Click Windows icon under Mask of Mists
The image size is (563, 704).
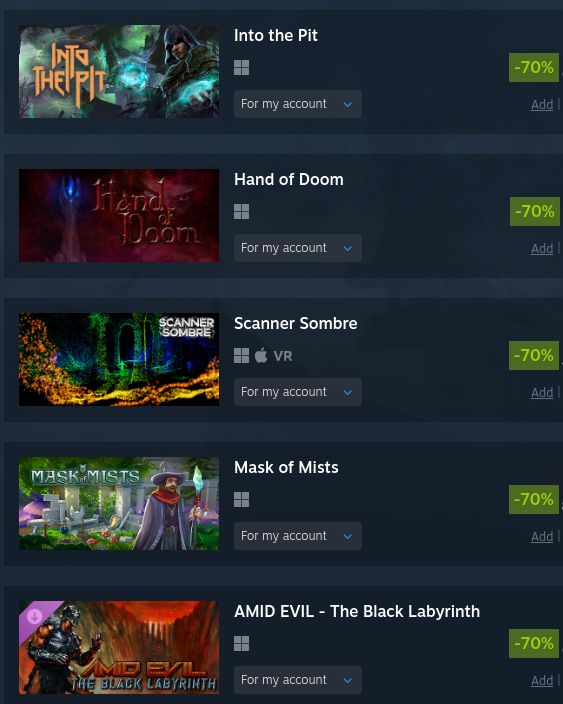click(x=242, y=499)
